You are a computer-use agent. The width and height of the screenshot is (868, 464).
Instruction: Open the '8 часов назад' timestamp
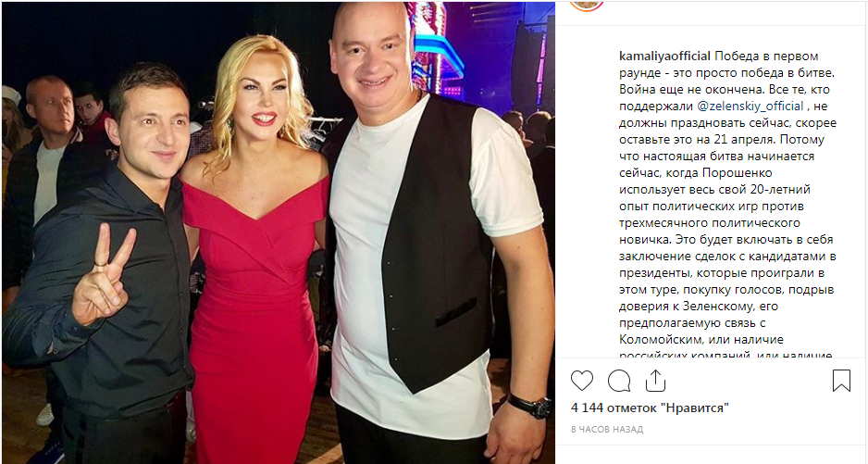[x=607, y=429]
